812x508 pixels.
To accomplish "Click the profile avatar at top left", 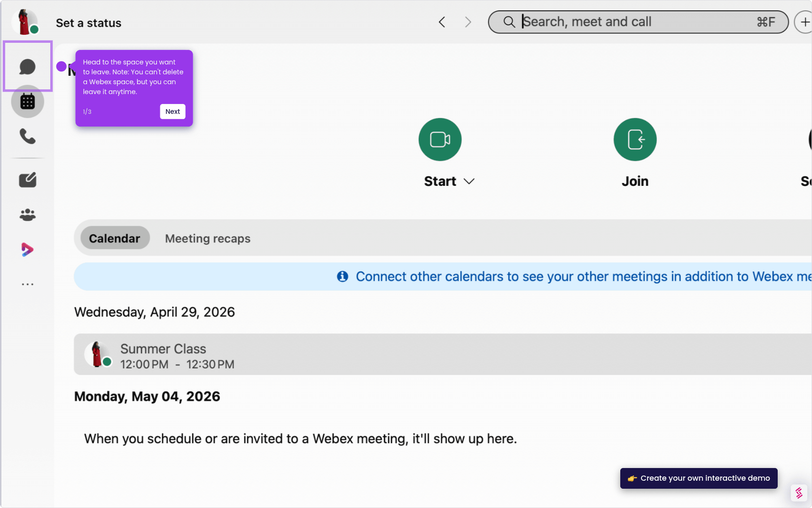I will coord(25,22).
